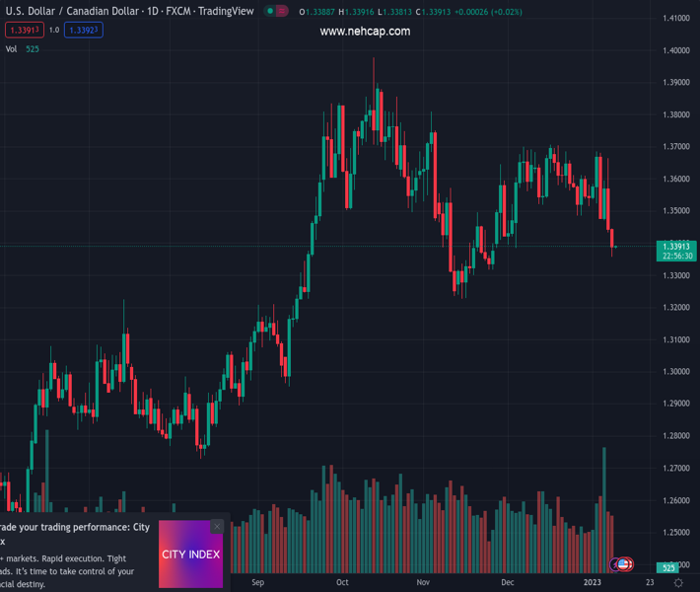Click the market status pill indicator
The height and width of the screenshot is (592, 700).
pyautogui.click(x=277, y=12)
